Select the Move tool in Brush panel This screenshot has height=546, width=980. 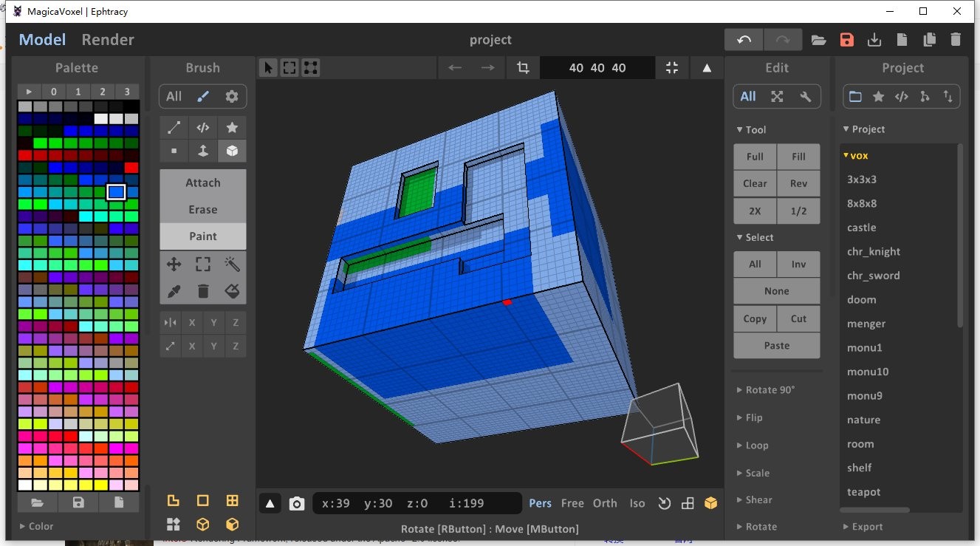point(173,264)
